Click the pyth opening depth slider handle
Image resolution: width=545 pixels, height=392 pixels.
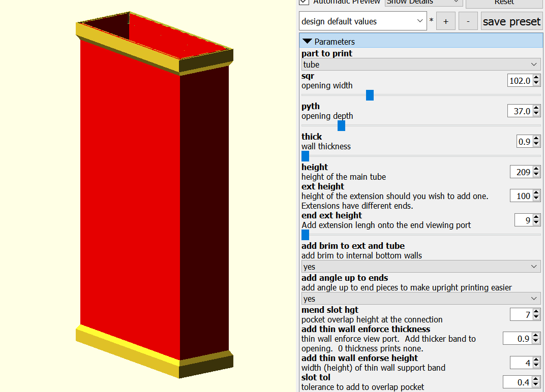coord(341,125)
